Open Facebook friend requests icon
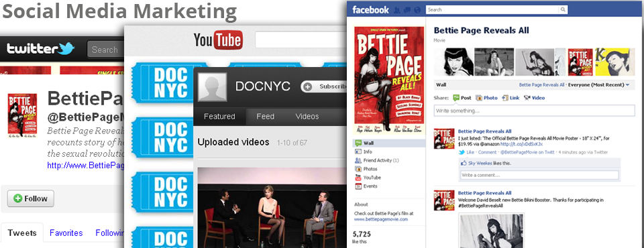The width and height of the screenshot is (644, 248). click(397, 9)
